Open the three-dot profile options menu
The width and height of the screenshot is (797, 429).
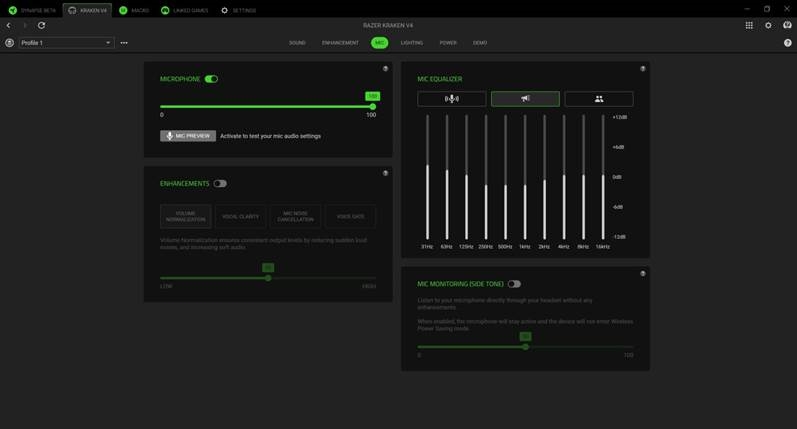(x=124, y=43)
